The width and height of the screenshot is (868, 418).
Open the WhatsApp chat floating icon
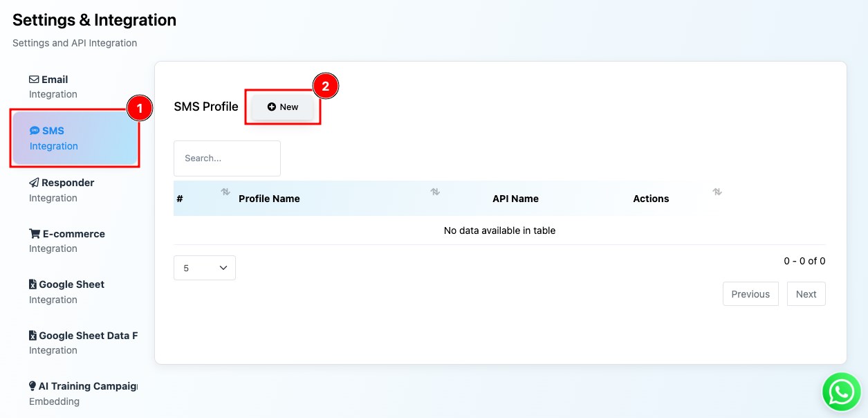pyautogui.click(x=841, y=392)
